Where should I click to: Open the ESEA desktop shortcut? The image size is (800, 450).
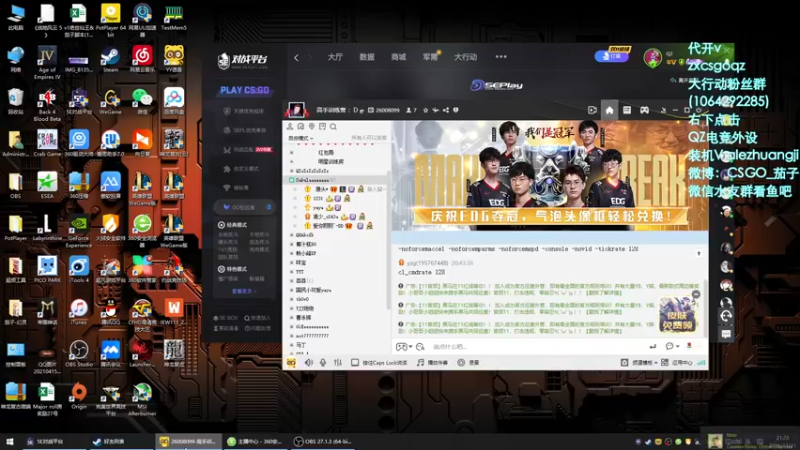47,185
